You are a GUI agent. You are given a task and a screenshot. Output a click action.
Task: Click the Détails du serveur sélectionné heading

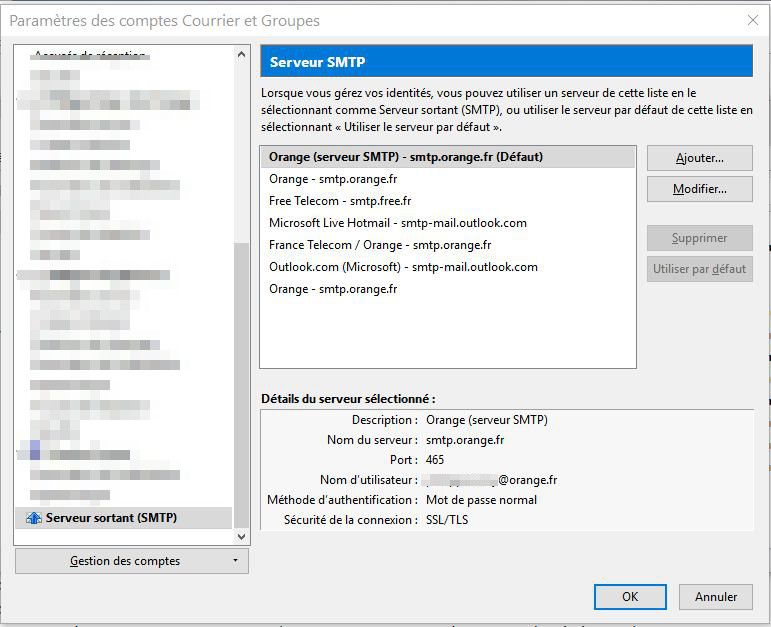click(348, 399)
